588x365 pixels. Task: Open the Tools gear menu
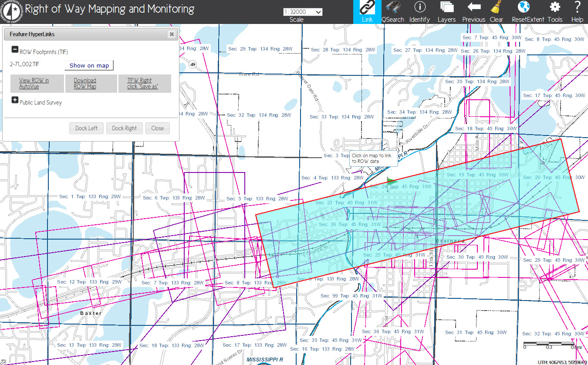pos(554,12)
